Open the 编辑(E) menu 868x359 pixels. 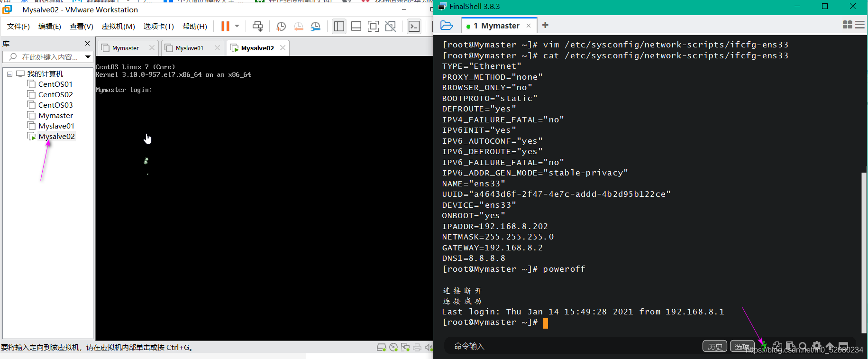pos(50,26)
